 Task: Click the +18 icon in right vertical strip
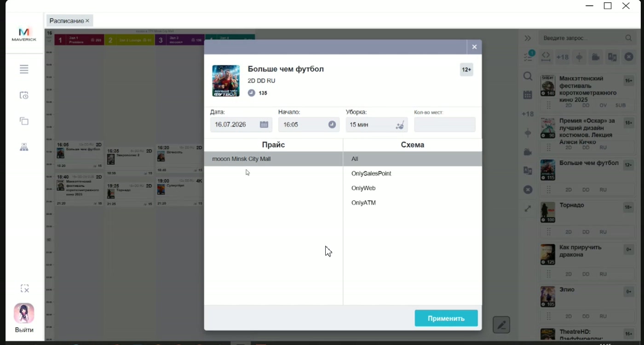click(528, 114)
